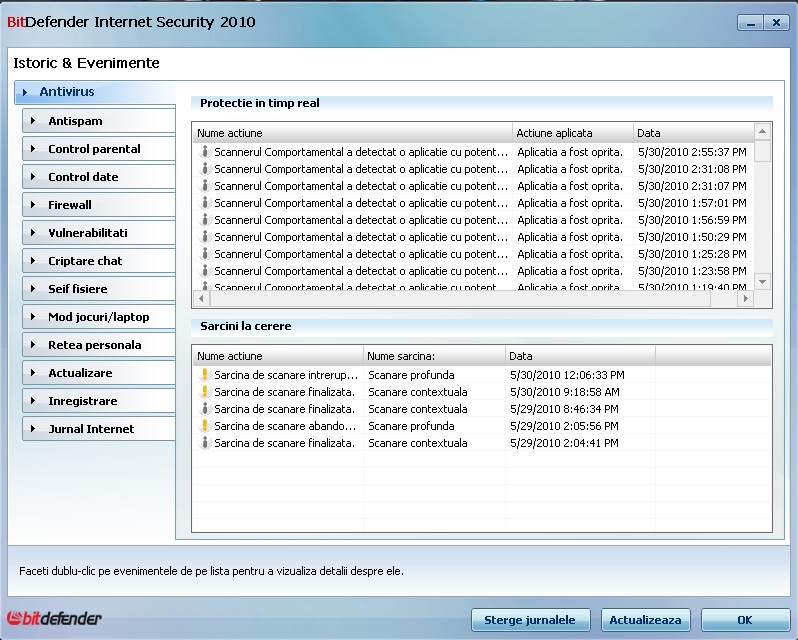Expand the Seif fisiere arrow
The image size is (798, 640).
click(x=33, y=288)
